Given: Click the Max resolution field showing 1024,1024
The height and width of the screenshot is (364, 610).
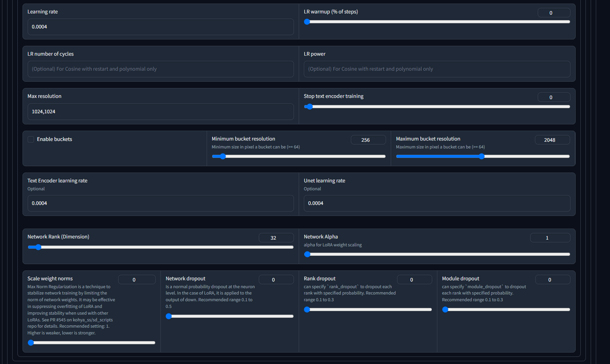Looking at the screenshot, I should (160, 112).
